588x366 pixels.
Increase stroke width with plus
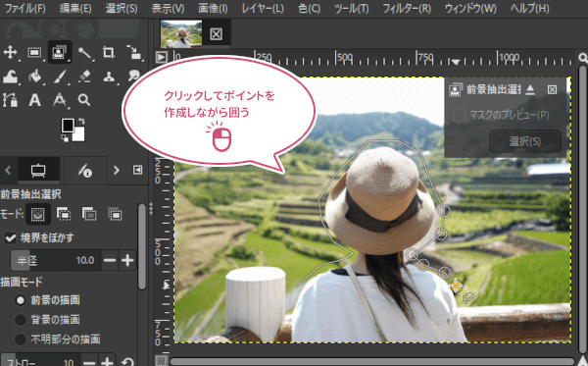click(107, 362)
